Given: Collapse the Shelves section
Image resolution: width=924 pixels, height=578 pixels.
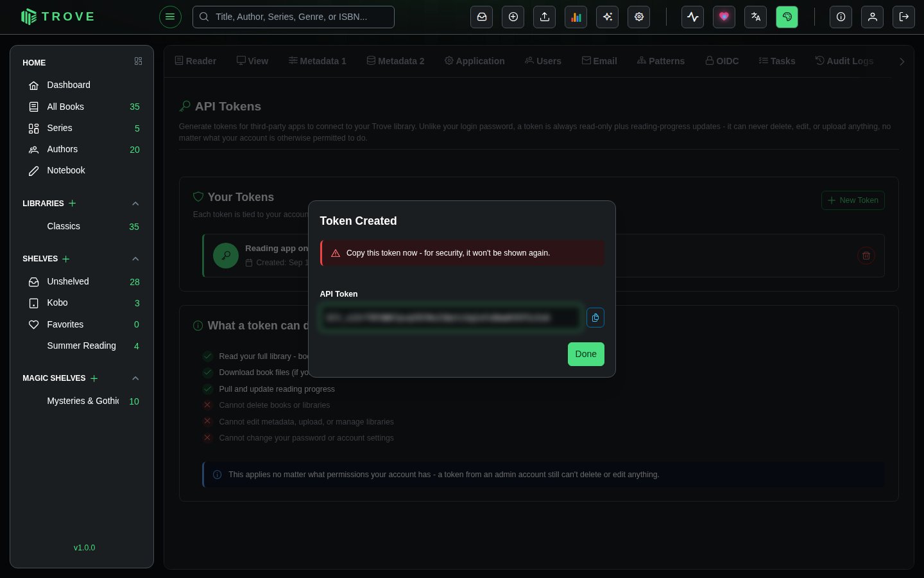Looking at the screenshot, I should tap(135, 259).
